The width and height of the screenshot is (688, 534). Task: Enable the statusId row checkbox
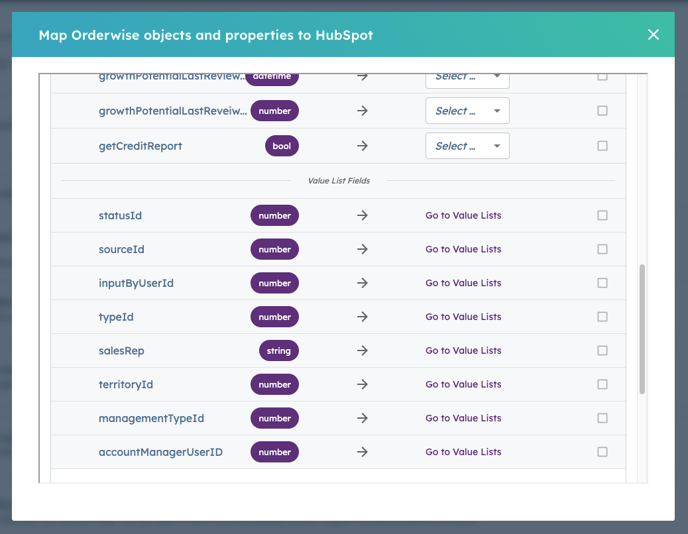click(602, 215)
